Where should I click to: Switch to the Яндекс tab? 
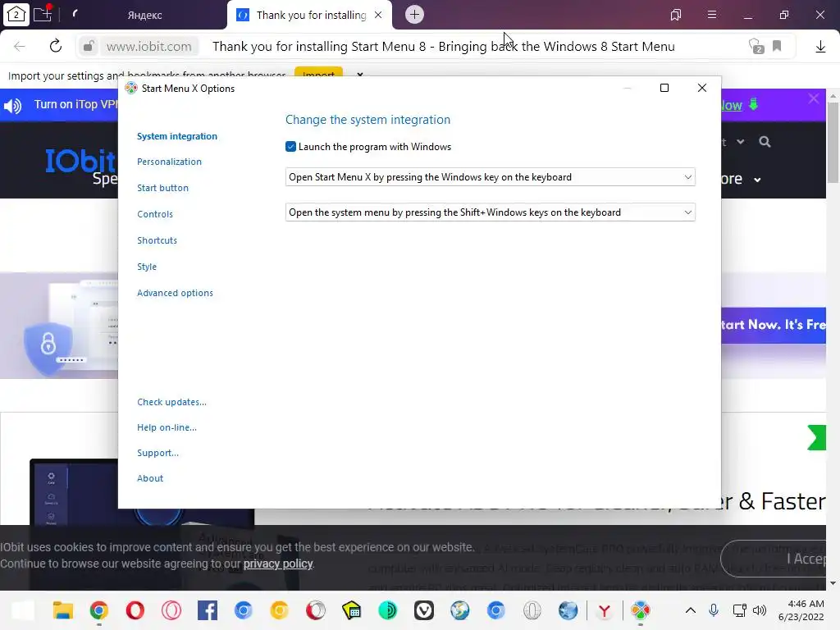click(144, 15)
